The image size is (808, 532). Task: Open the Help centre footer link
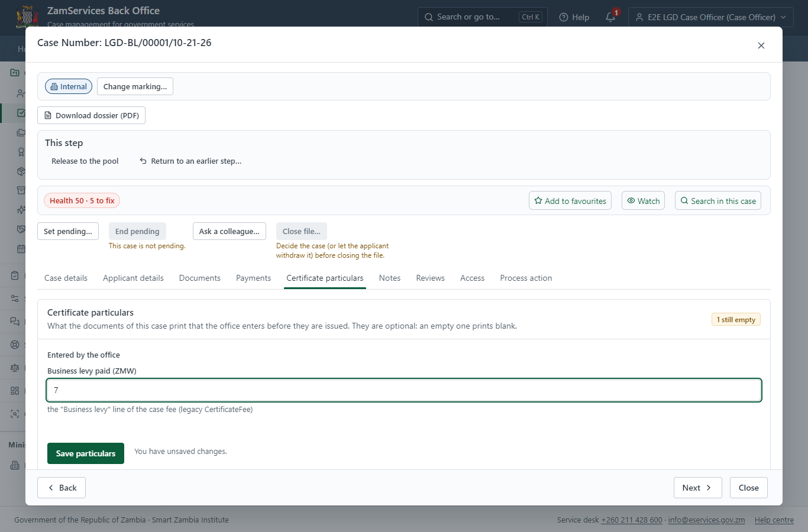[x=774, y=520]
